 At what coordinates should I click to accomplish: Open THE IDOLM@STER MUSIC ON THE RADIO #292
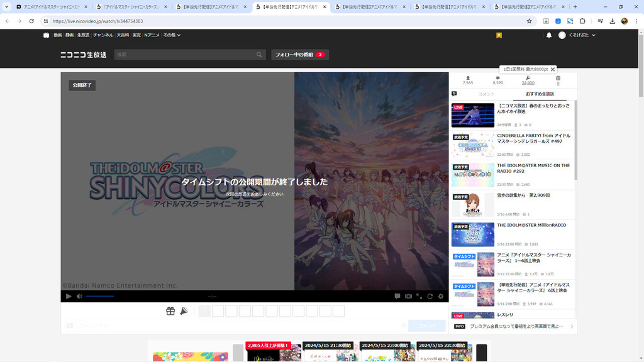click(533, 168)
